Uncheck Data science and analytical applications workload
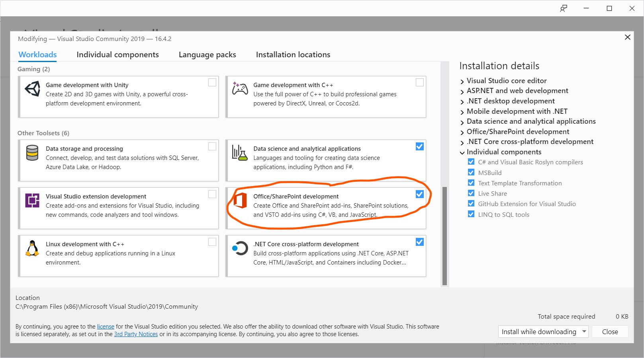644x358 pixels. point(420,146)
